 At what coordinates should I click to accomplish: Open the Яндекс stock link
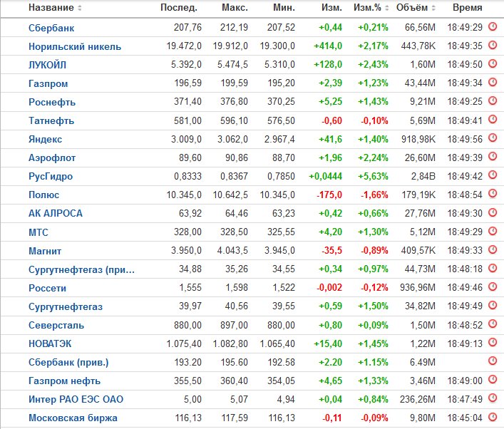click(46, 139)
